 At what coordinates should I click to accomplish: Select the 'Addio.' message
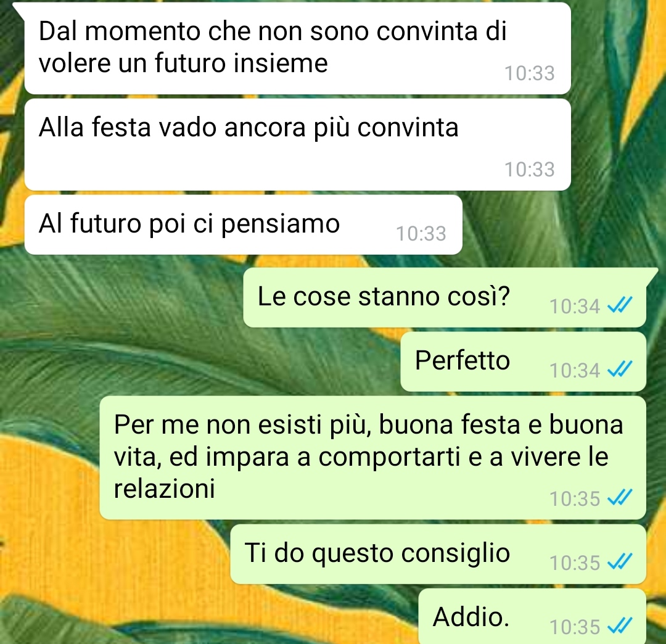click(x=532, y=616)
